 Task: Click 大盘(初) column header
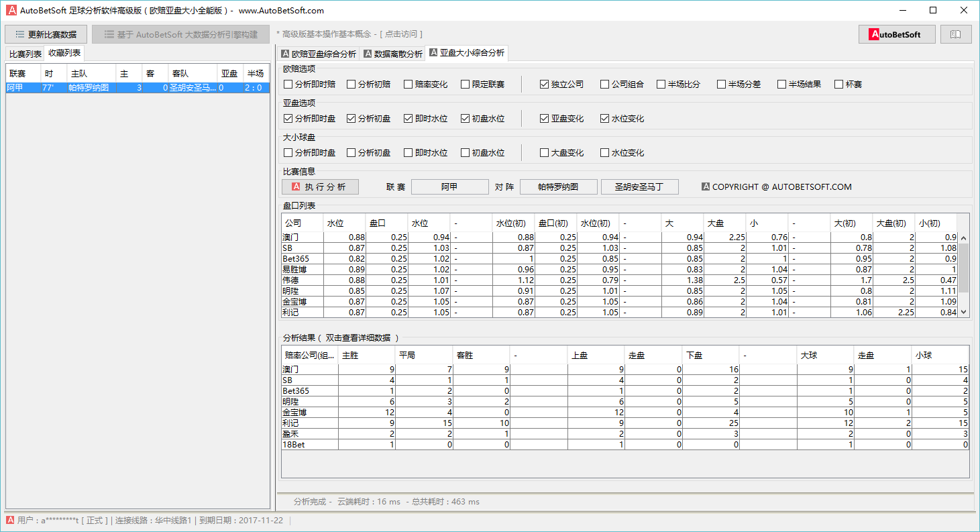pyautogui.click(x=894, y=223)
